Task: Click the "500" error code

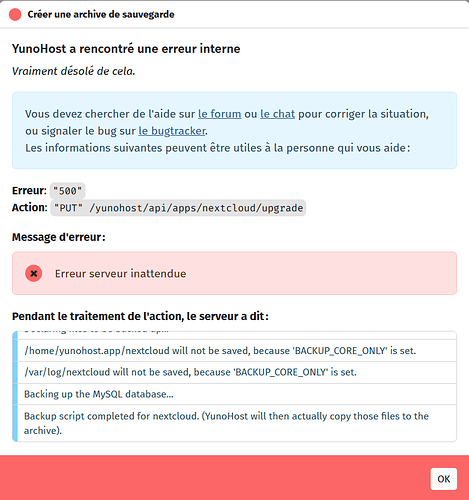Action: [68, 191]
